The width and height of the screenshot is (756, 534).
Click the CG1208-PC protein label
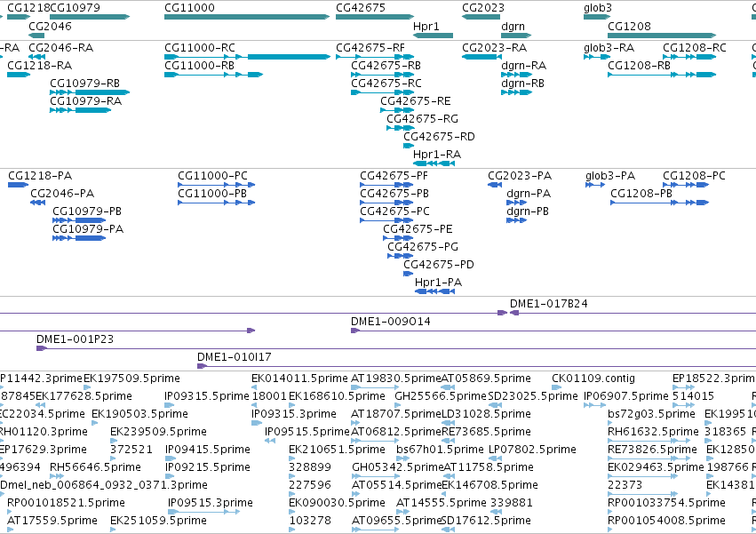coord(694,176)
